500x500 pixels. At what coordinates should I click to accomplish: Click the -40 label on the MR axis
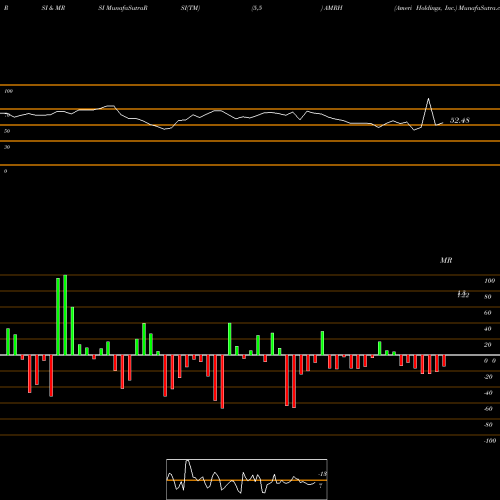click(488, 393)
